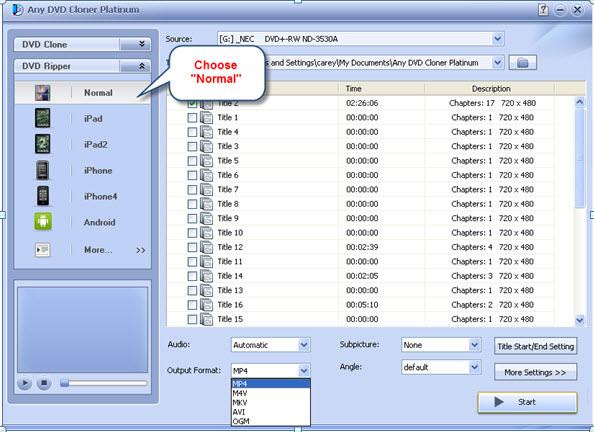Image resolution: width=594 pixels, height=432 pixels.
Task: Tick the Title 14 checkbox
Action: [x=192, y=276]
